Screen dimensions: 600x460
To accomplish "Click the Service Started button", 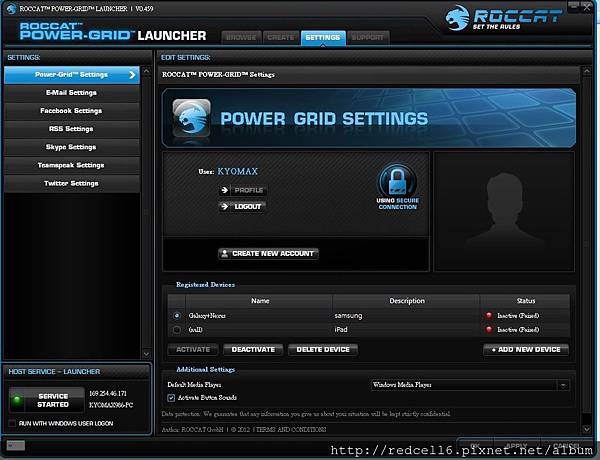I will pos(47,400).
